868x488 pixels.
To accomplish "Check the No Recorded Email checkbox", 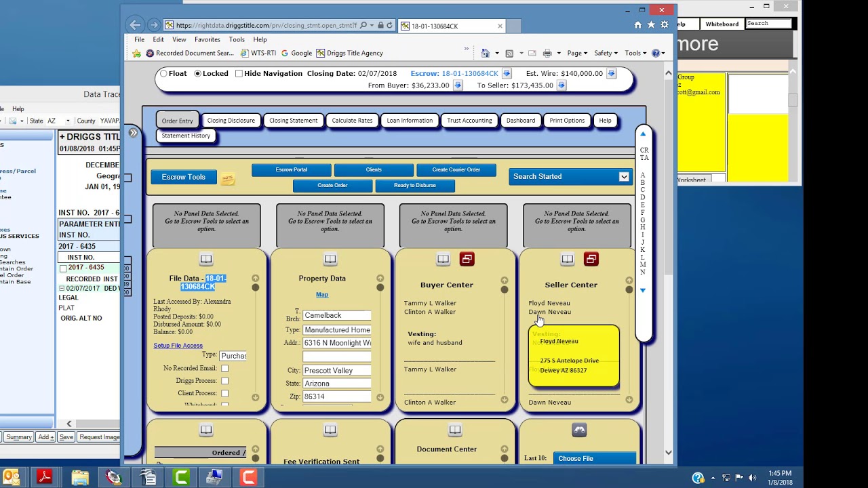I will pos(224,368).
